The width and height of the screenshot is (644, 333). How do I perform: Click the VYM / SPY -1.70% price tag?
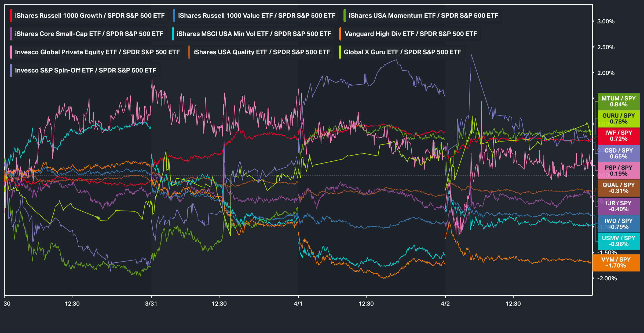tap(616, 263)
